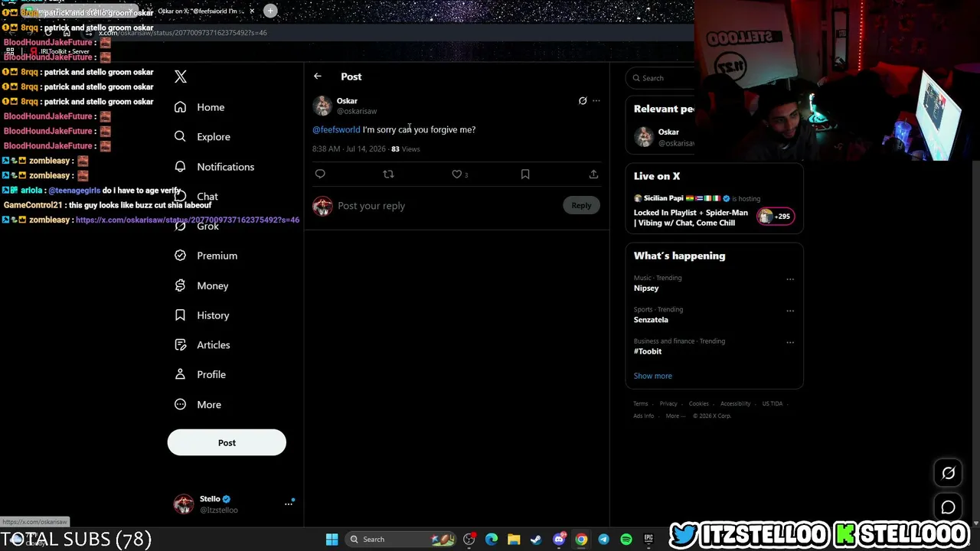Go back using the Post header arrow
This screenshot has height=551, width=980.
point(318,77)
